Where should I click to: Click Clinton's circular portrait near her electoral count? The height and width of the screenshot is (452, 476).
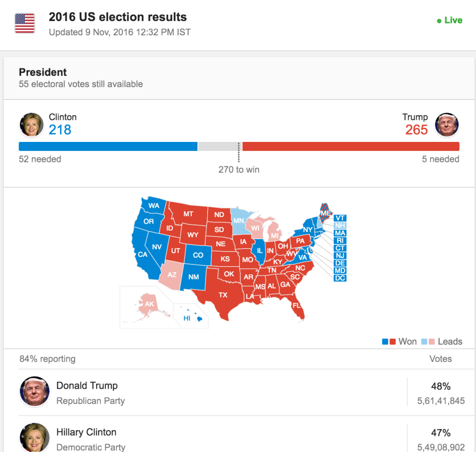(31, 124)
